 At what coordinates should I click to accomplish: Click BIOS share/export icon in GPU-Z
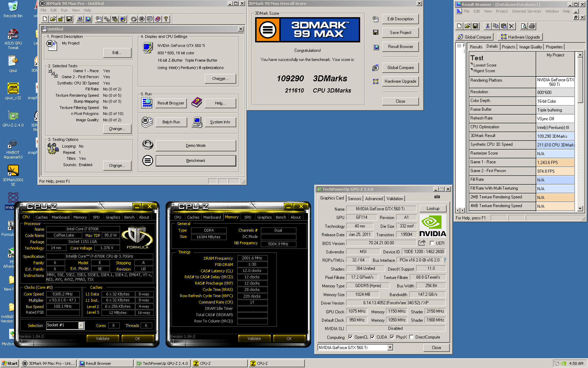422,243
